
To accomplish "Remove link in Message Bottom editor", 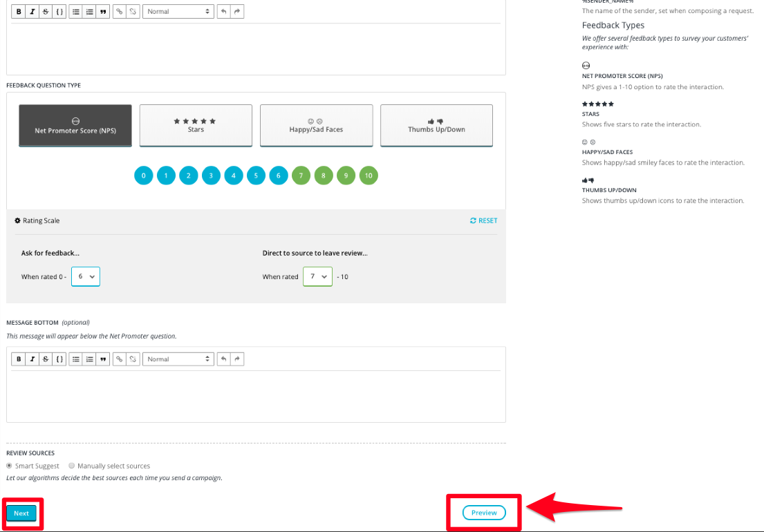I will pyautogui.click(x=133, y=359).
